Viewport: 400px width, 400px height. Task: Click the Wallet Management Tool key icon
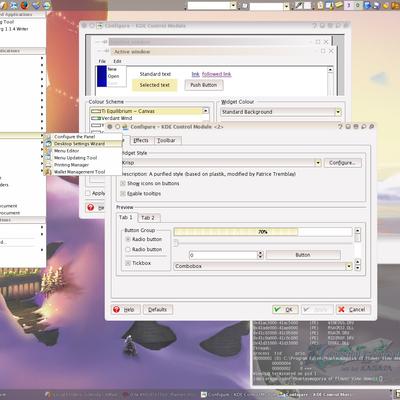48,172
